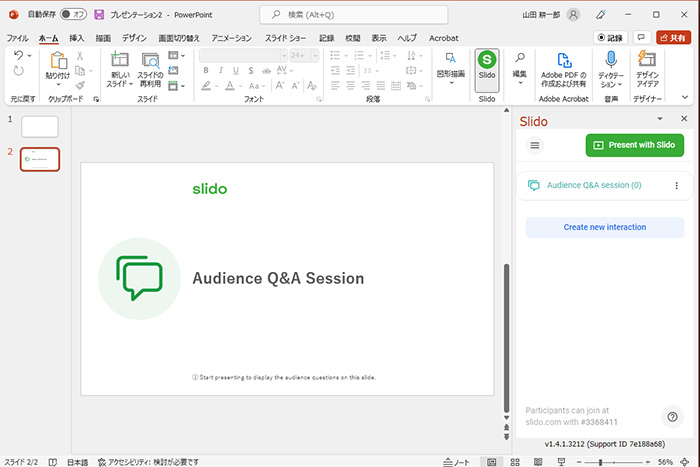Toggle Strikethrough formatting
The width and height of the screenshot is (700, 467).
[267, 71]
